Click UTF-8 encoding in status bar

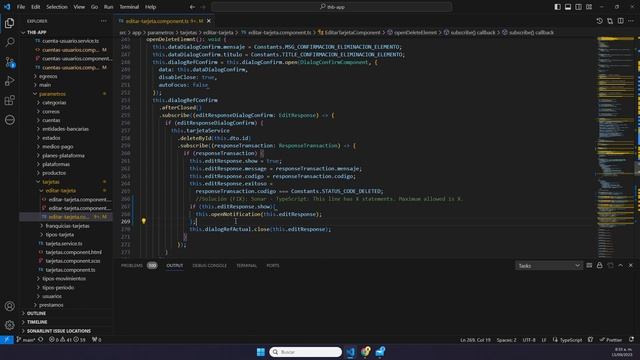(x=529, y=340)
